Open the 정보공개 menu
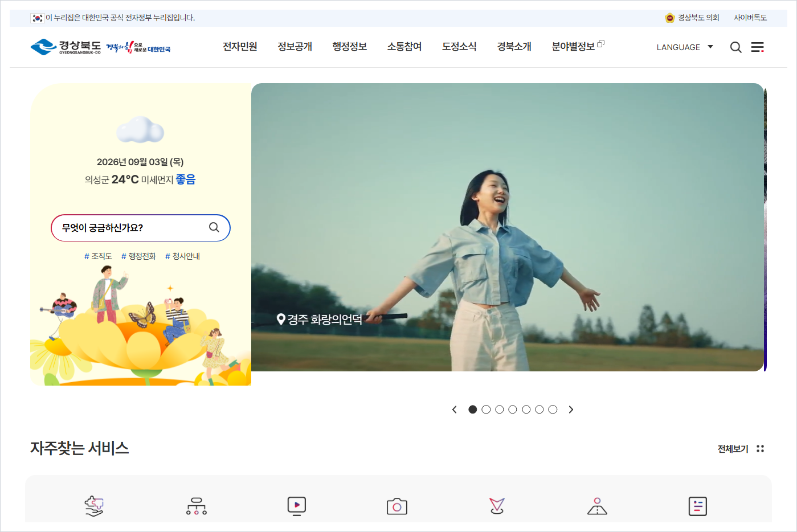The width and height of the screenshot is (797, 532). point(295,47)
